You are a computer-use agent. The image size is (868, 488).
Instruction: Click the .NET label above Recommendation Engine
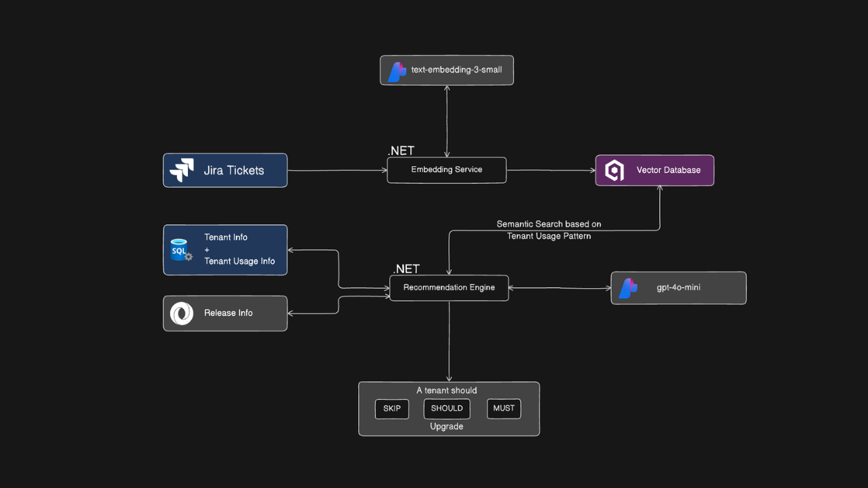click(406, 268)
